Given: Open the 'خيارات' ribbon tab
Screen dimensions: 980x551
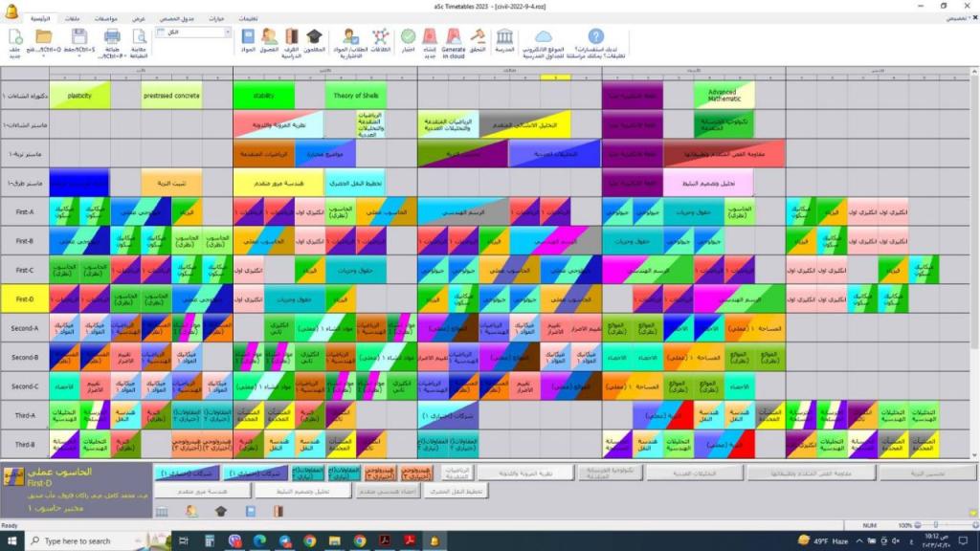Looking at the screenshot, I should [217, 18].
